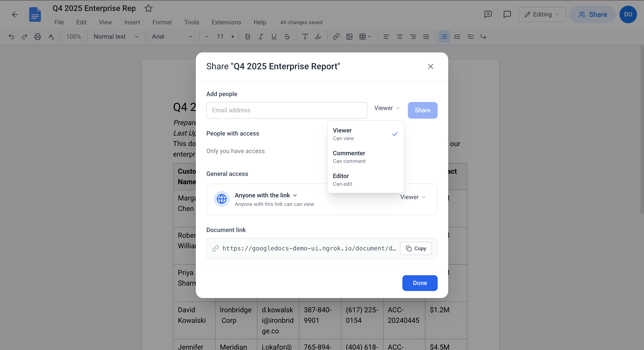
Task: Click the document title Q4 2025 Enterprise Rep
Action: [94, 8]
